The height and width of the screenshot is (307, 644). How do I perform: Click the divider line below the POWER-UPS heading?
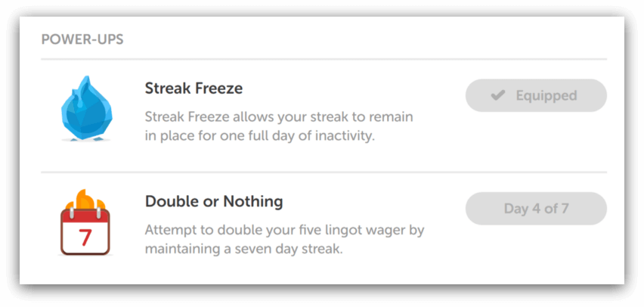point(324,60)
